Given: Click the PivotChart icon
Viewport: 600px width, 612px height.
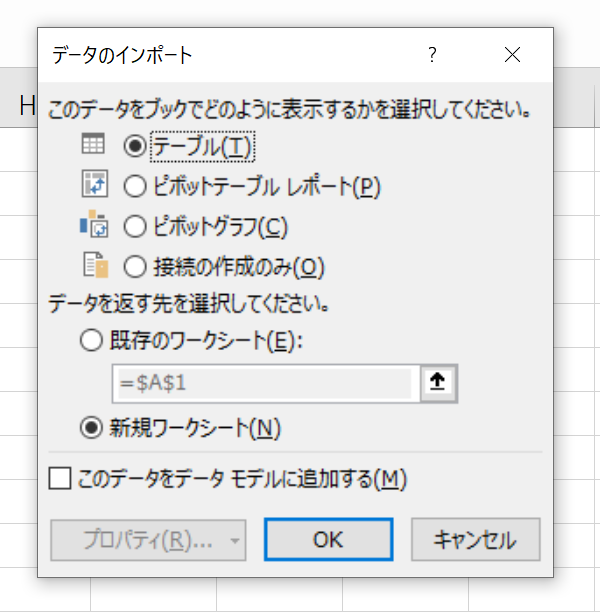Looking at the screenshot, I should click(x=94, y=224).
